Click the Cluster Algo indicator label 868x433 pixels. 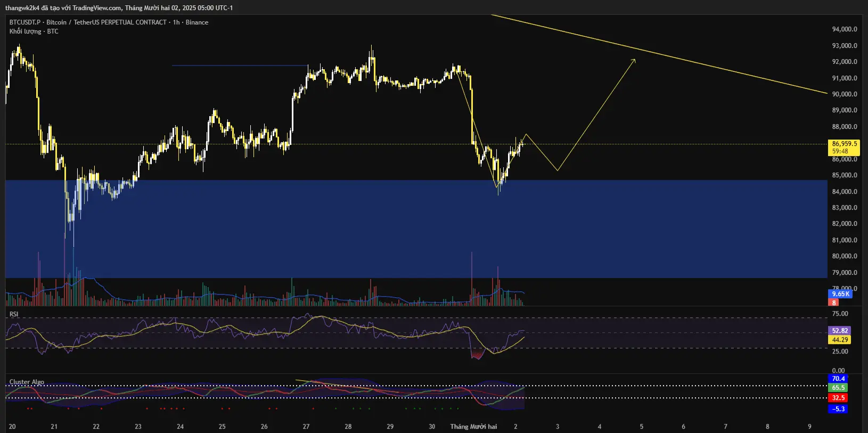point(27,382)
